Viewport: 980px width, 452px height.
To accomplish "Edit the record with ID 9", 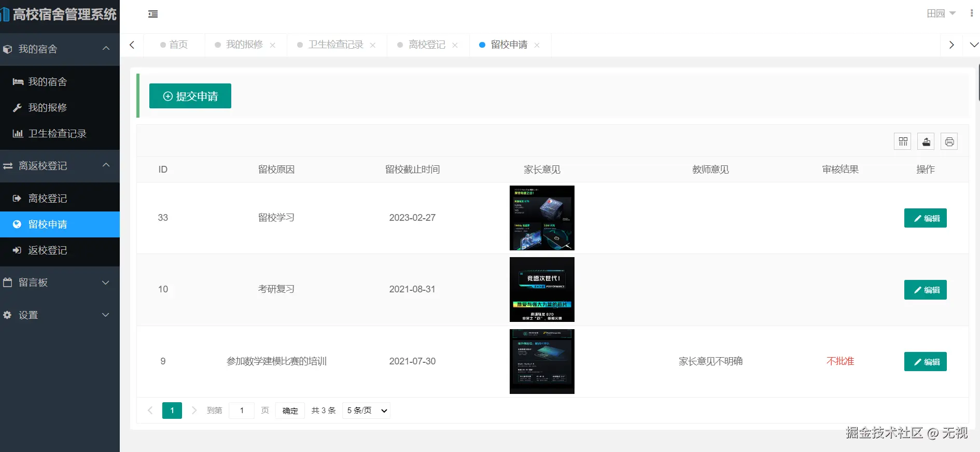I will [925, 362].
